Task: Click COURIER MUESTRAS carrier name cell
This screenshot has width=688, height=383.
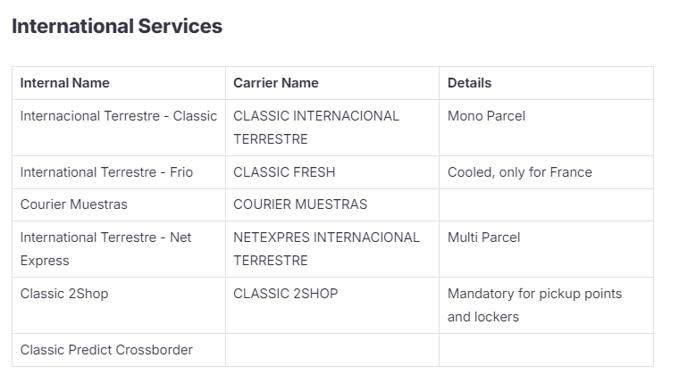Action: 332,204
